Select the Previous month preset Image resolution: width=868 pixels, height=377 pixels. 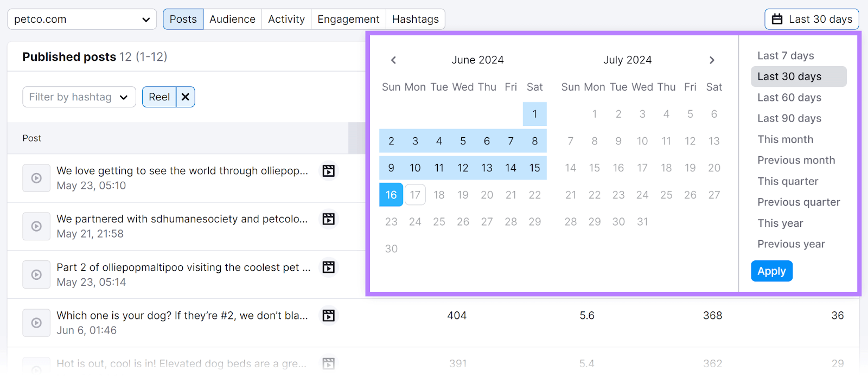tap(795, 160)
